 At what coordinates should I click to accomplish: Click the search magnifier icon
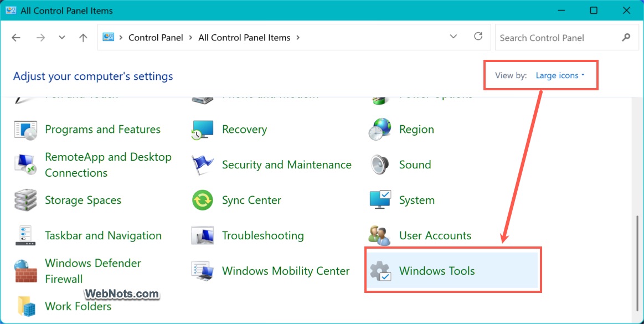tap(626, 37)
